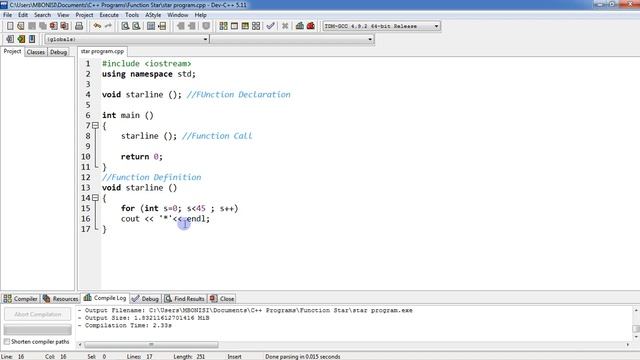Click the Redo icon
Image resolution: width=640 pixels, height=360 pixels.
pyautogui.click(x=108, y=26)
